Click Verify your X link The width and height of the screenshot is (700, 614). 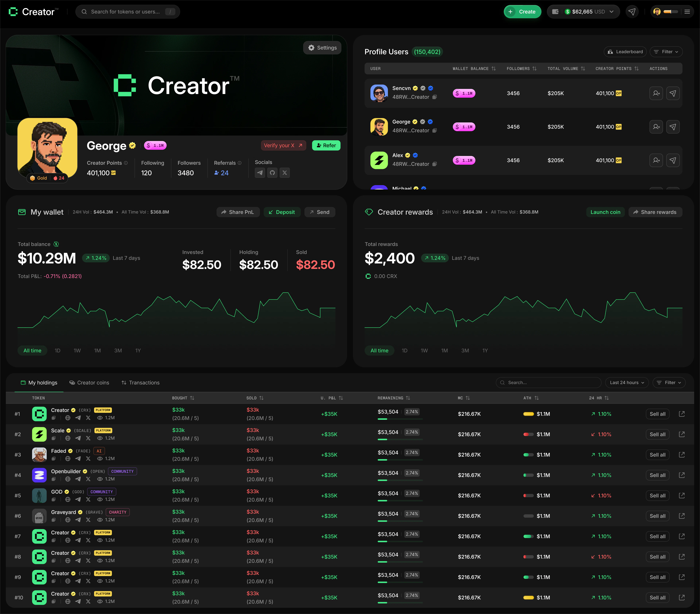click(283, 145)
